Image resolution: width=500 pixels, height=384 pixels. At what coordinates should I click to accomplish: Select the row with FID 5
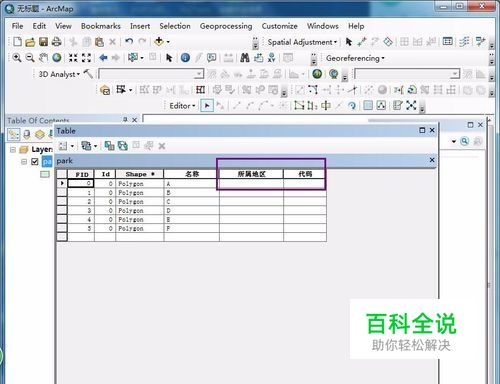pos(62,228)
